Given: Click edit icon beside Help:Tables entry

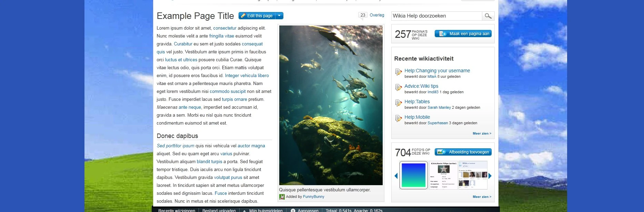Looking at the screenshot, I should [399, 103].
